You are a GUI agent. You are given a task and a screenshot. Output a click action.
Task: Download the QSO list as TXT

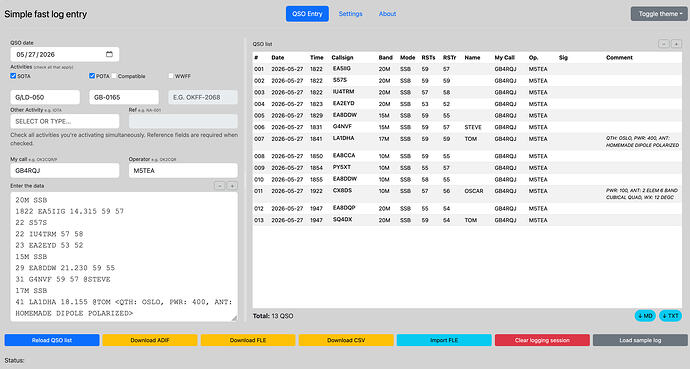(x=670, y=316)
